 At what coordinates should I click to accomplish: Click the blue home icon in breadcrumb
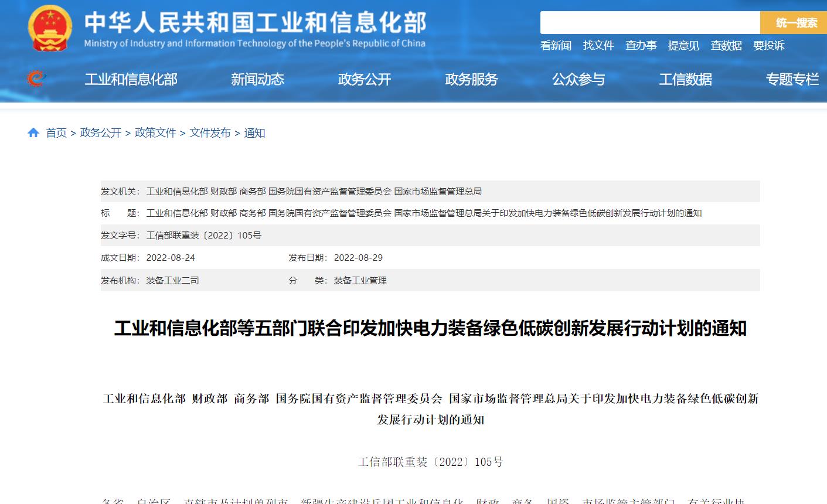click(x=33, y=133)
